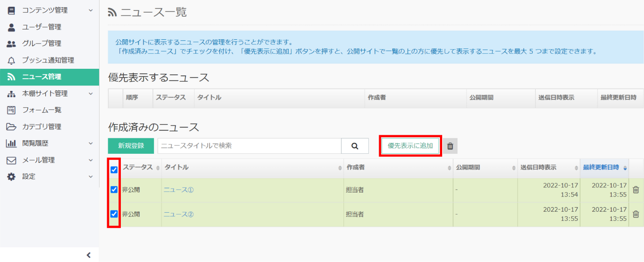The width and height of the screenshot is (644, 262).
Task: Collapse the sidebar with the left chevron
Action: (89, 255)
